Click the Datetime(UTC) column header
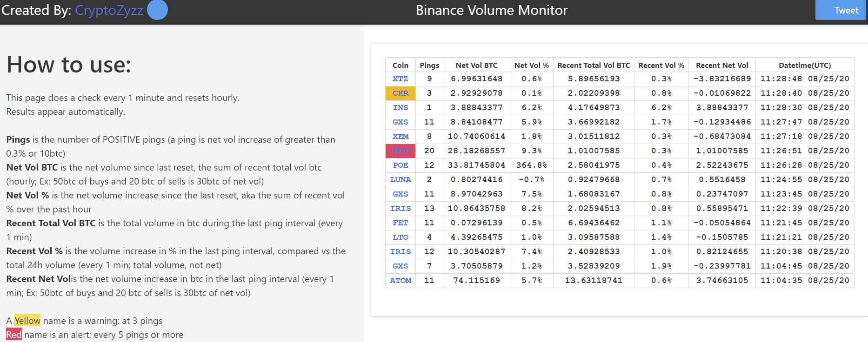The width and height of the screenshot is (868, 342). point(805,65)
